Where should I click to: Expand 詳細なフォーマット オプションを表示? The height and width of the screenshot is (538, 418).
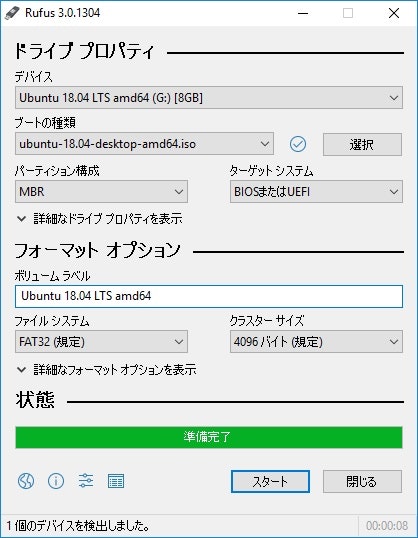coord(106,370)
